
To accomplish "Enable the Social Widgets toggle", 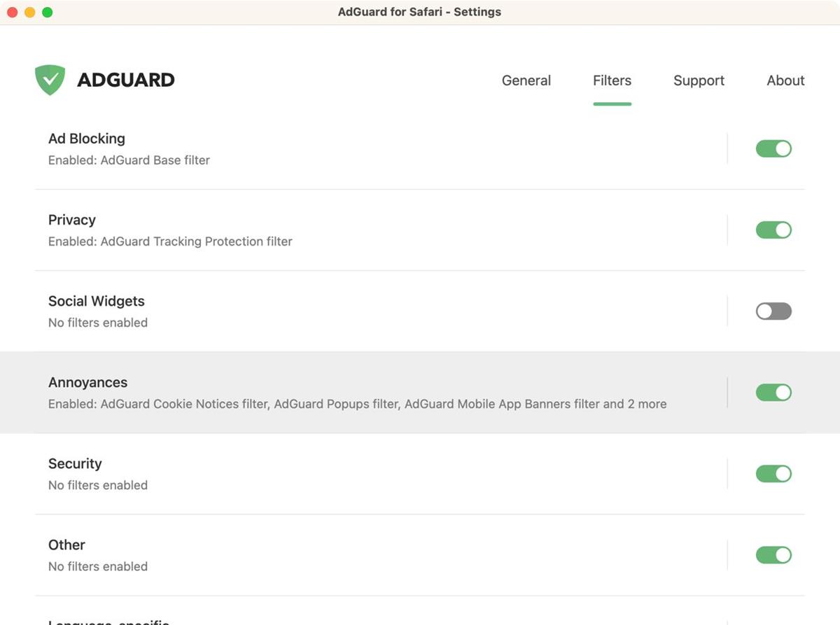I will click(x=773, y=311).
